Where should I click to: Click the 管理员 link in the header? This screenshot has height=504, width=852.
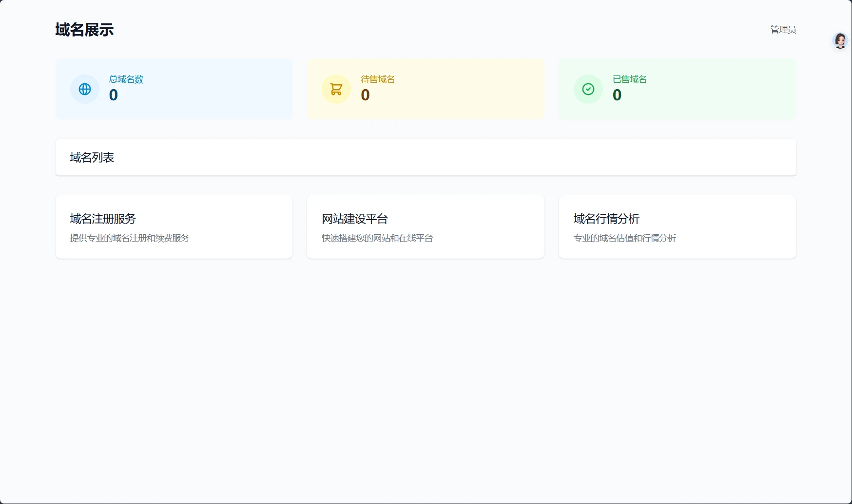pos(783,30)
